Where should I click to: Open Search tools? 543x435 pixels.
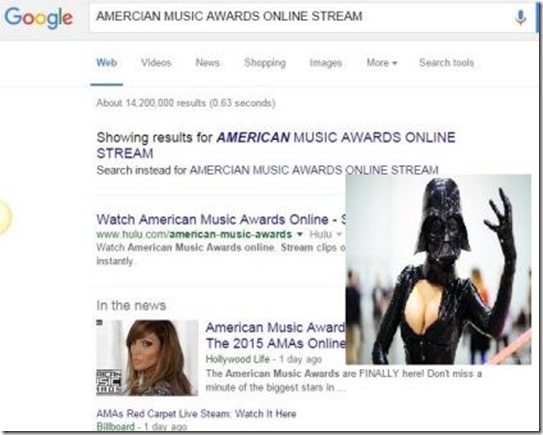pos(446,63)
